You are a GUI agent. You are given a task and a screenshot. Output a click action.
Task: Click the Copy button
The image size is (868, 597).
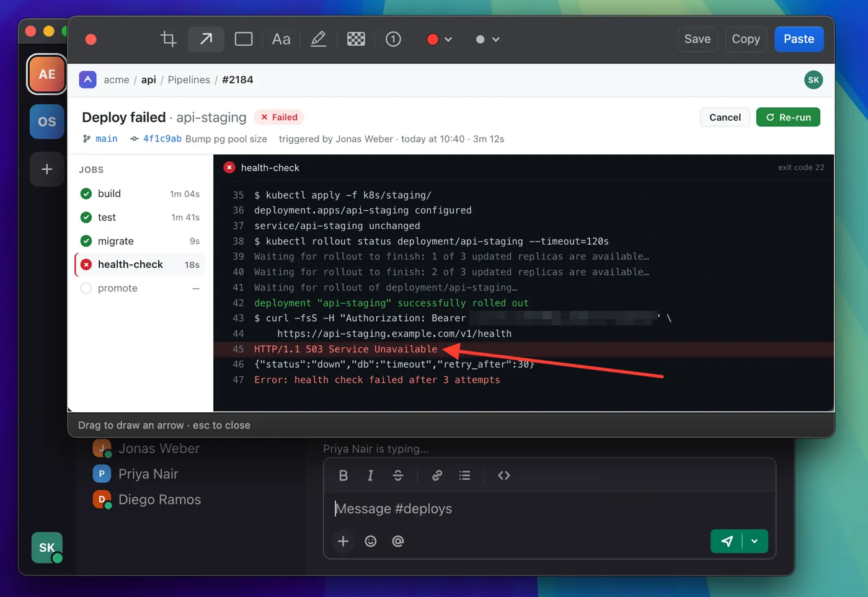(x=746, y=39)
